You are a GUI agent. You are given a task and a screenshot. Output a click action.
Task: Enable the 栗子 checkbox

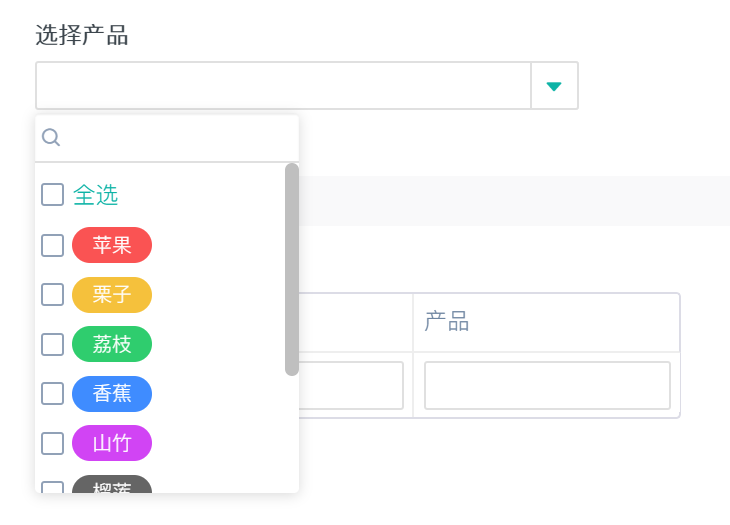click(x=52, y=294)
